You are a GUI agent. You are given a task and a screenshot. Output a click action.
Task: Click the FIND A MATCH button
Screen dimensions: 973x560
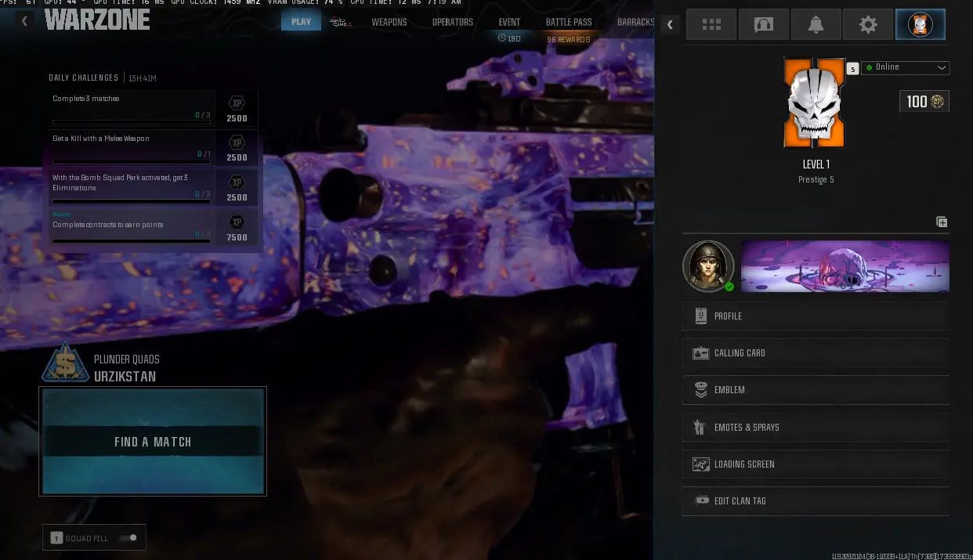153,441
